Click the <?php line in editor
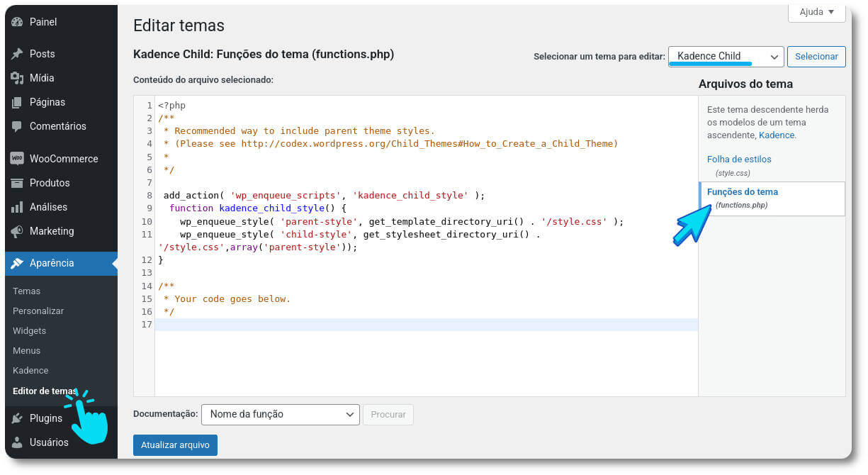868x475 pixels. point(171,106)
